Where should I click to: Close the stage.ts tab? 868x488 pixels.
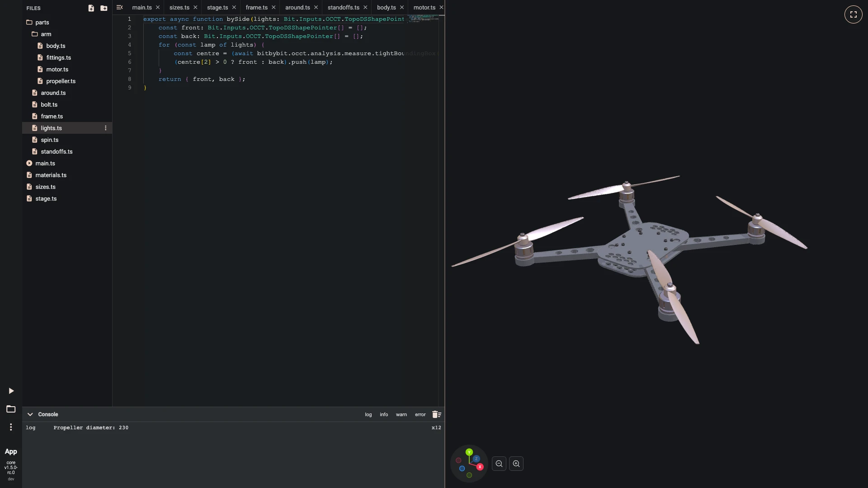pos(234,8)
